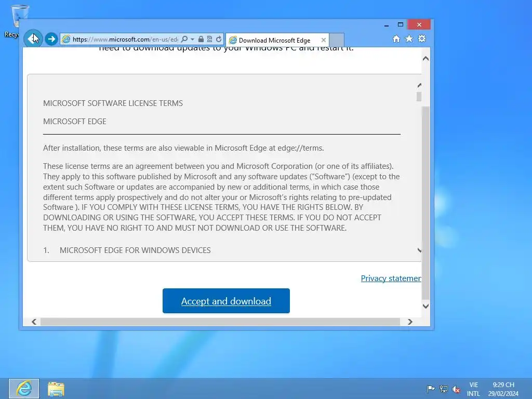
Task: Click the MICROSOFT EDGE FOR WINDOWS DEVICES line
Action: coord(135,250)
